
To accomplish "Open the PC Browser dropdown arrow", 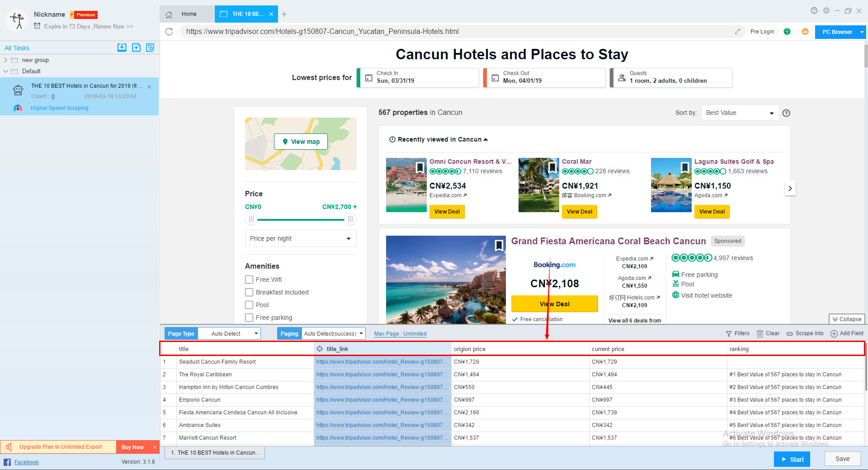I will pyautogui.click(x=862, y=32).
